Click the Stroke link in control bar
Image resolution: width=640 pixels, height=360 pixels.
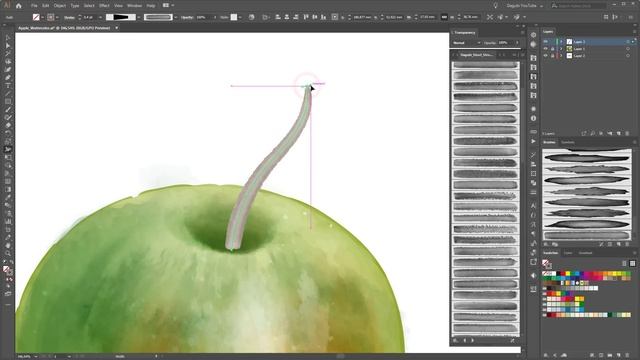coord(69,17)
